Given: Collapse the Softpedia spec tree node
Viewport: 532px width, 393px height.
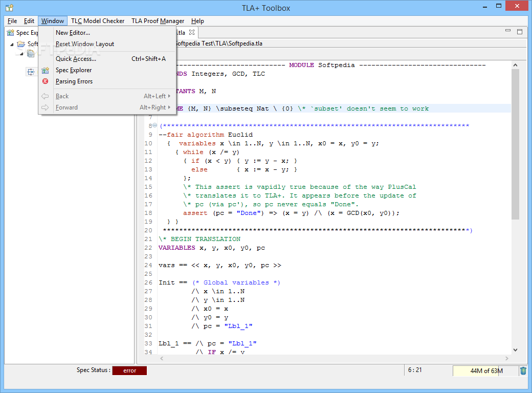Looking at the screenshot, I should point(12,44).
